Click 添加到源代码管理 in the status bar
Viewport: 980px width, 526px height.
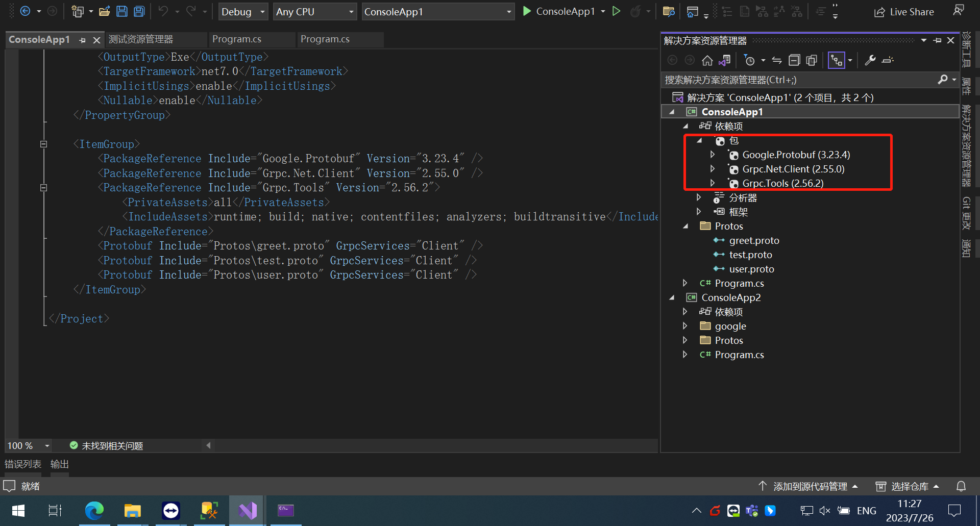click(x=809, y=487)
